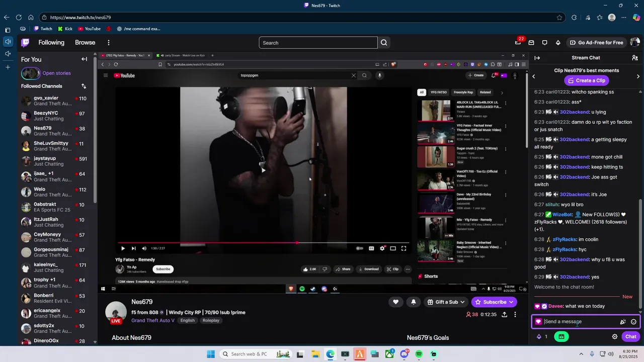Open Twitch notifications inbox with 22 badge

click(518, 42)
